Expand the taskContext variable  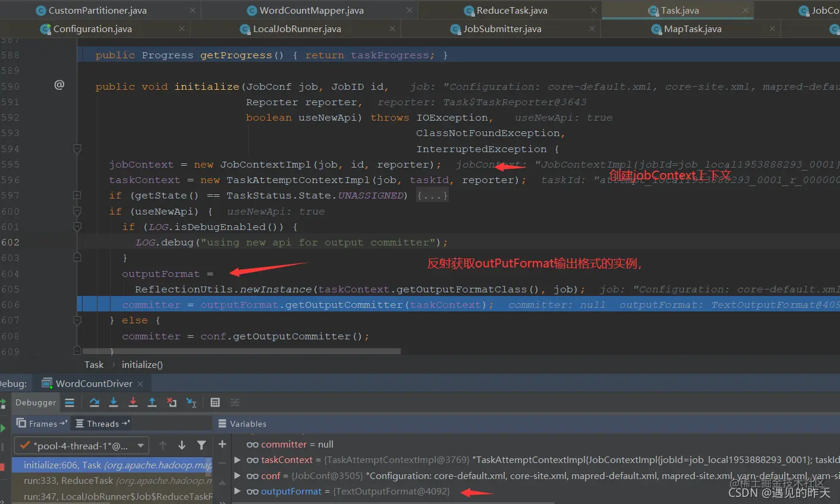point(238,460)
